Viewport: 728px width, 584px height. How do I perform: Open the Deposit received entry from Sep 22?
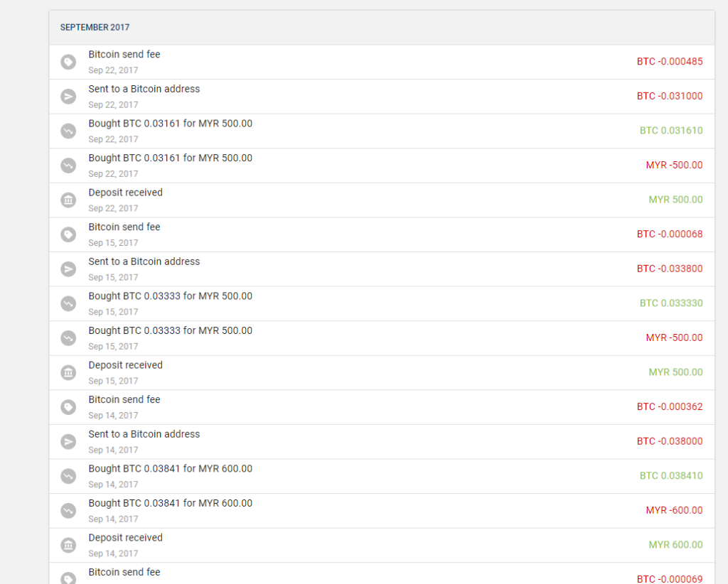[x=382, y=200]
